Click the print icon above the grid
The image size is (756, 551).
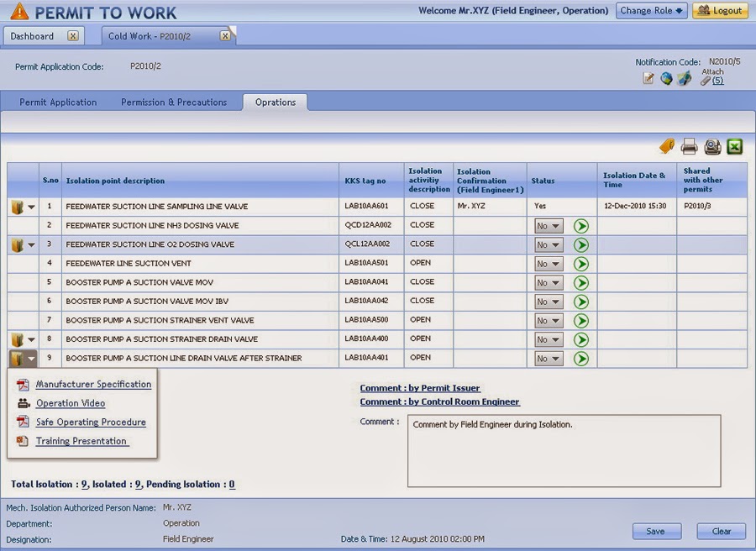click(689, 146)
